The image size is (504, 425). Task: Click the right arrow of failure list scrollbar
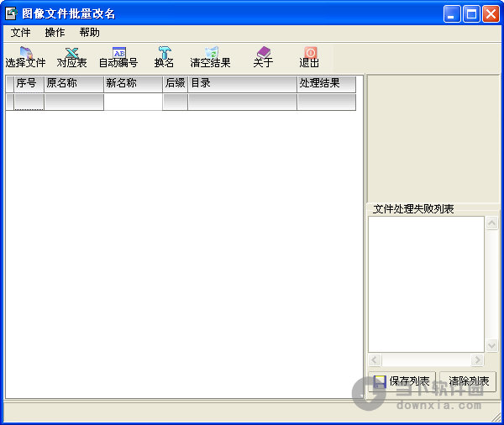point(477,359)
